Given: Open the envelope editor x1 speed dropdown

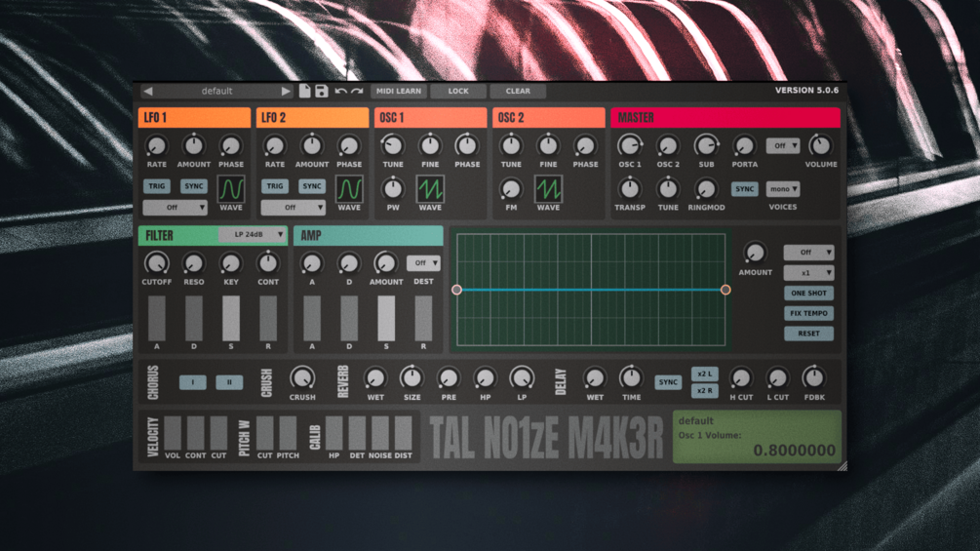Looking at the screenshot, I should [808, 273].
